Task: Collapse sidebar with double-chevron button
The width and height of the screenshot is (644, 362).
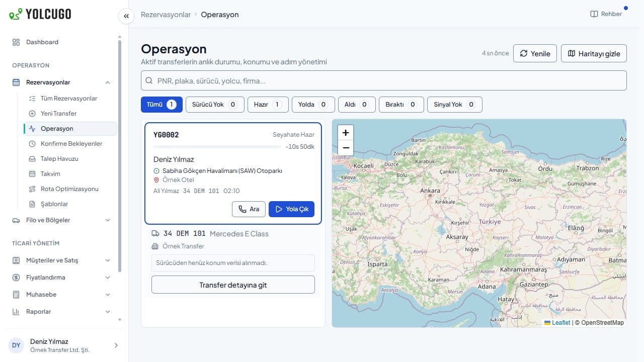Action: (126, 16)
